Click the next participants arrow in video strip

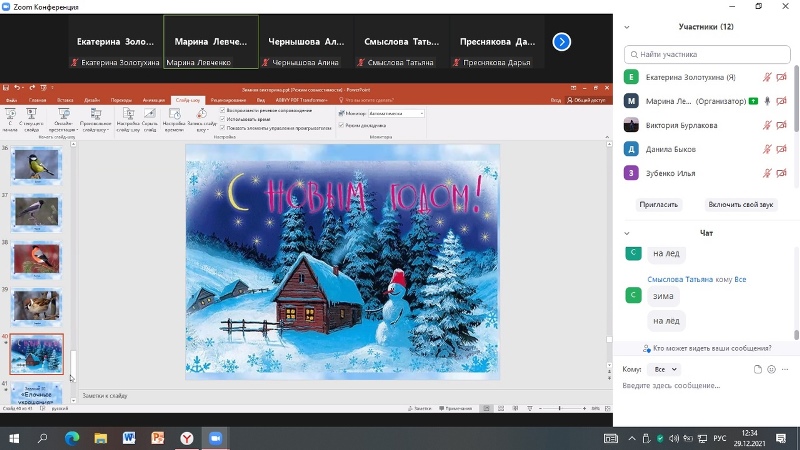pyautogui.click(x=562, y=42)
